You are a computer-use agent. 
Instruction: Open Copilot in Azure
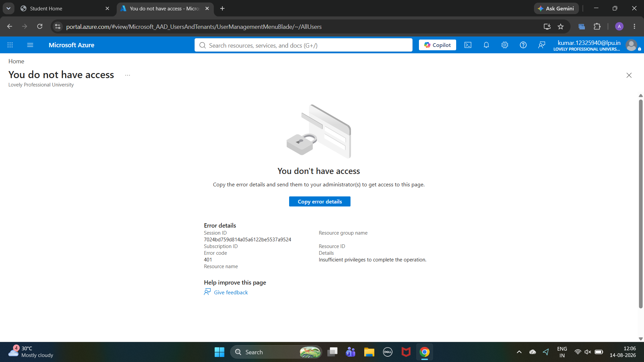437,45
